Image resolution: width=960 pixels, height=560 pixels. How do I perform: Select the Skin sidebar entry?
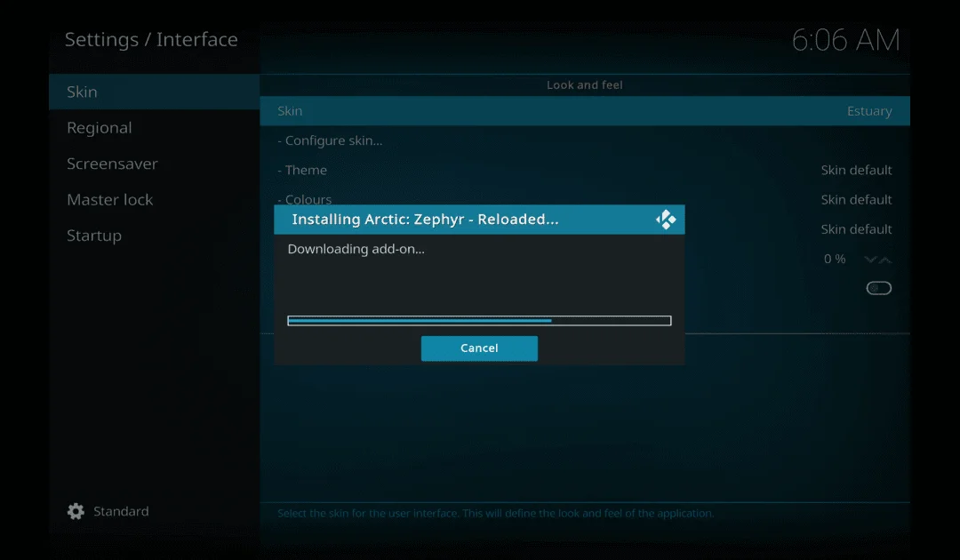pos(82,92)
